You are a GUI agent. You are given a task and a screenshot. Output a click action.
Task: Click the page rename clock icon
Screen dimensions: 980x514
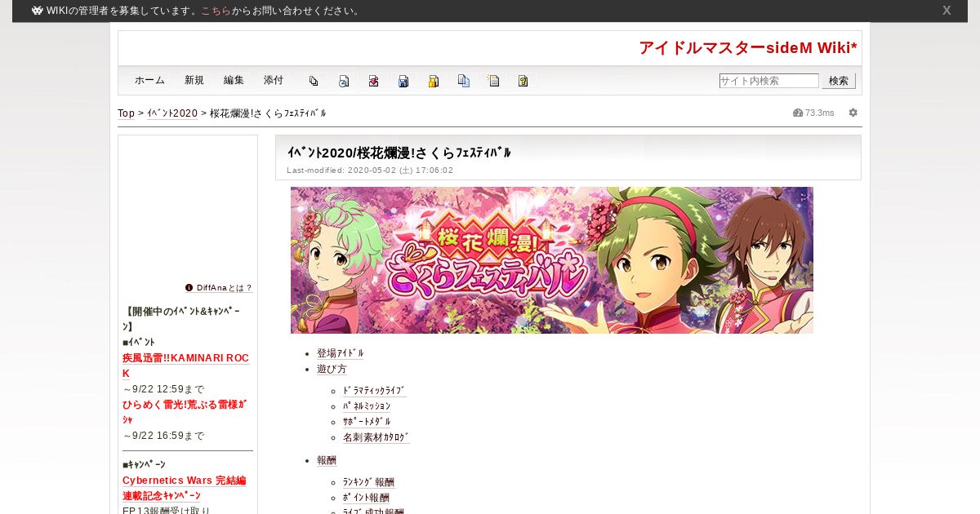tap(344, 81)
